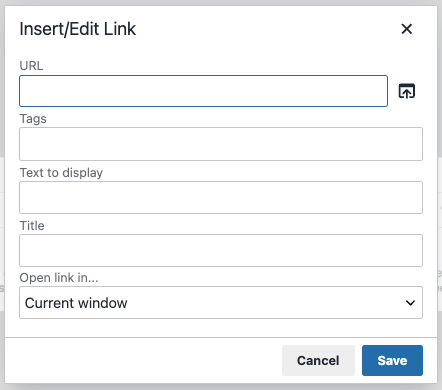
Task: Focus the URL input field
Action: coord(203,91)
